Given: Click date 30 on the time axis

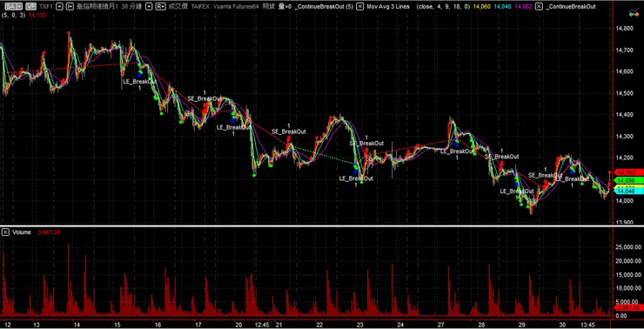Looking at the screenshot, I should pos(562,325).
